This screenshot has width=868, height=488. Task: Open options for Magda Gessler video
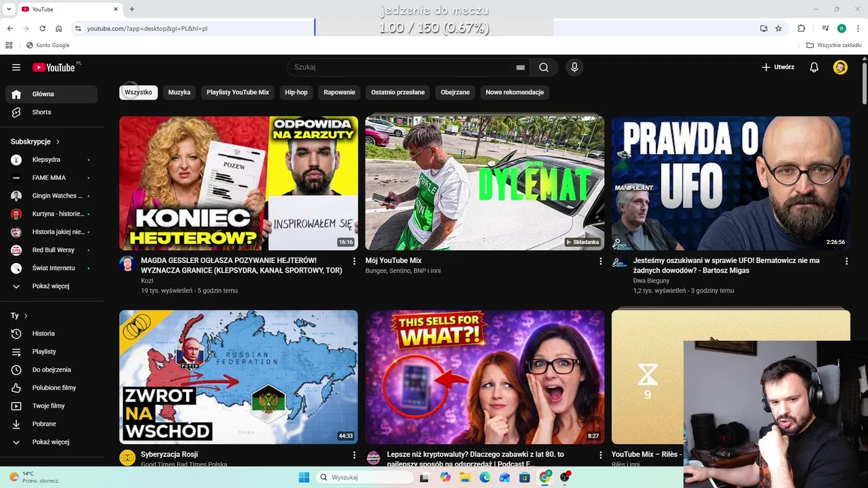click(x=354, y=261)
